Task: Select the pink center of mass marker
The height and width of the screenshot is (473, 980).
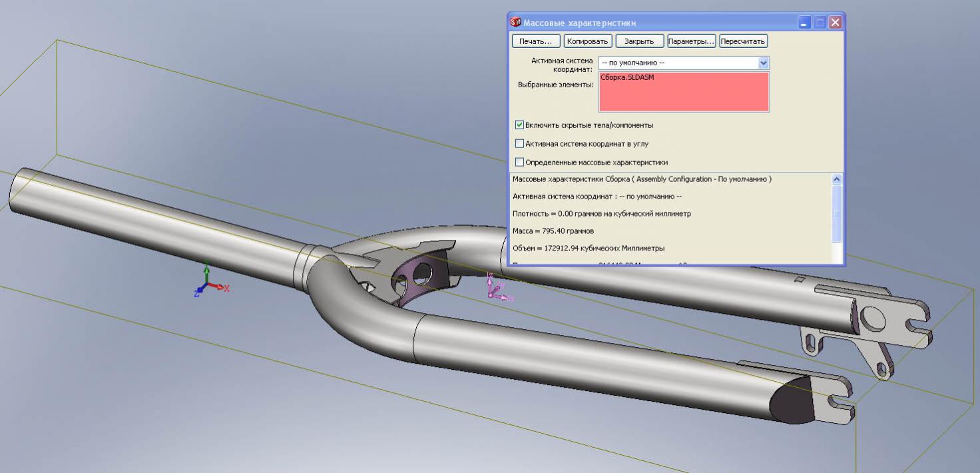Action: tap(495, 288)
